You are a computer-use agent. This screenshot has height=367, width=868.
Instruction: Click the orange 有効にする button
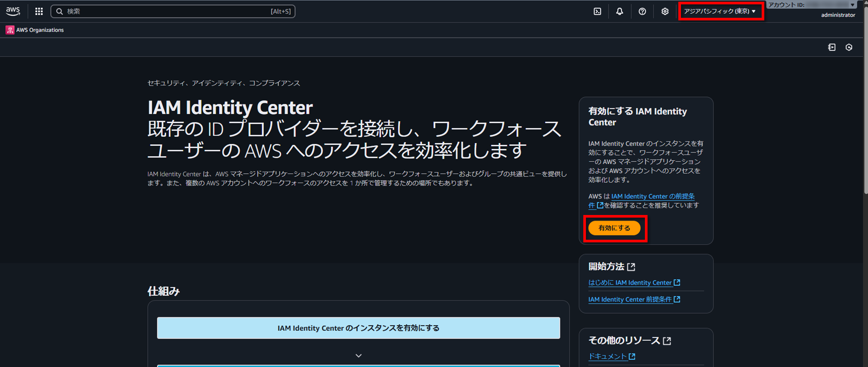click(x=614, y=228)
